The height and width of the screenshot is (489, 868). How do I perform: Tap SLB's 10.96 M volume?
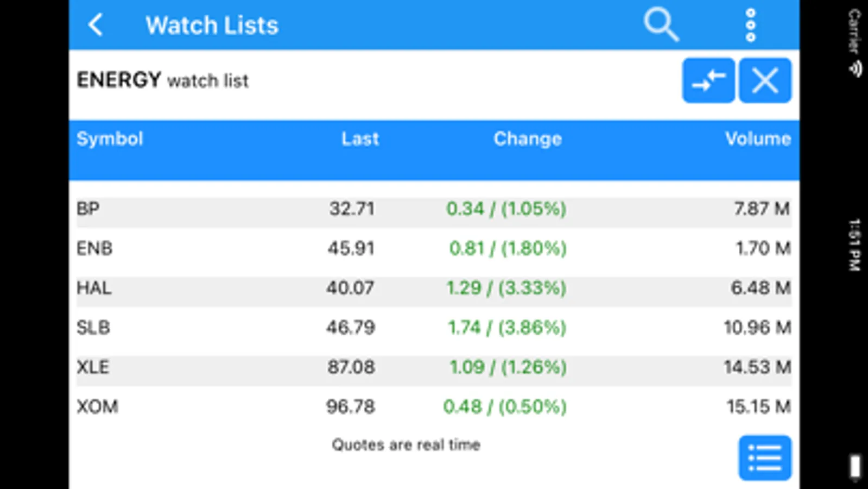pos(757,328)
